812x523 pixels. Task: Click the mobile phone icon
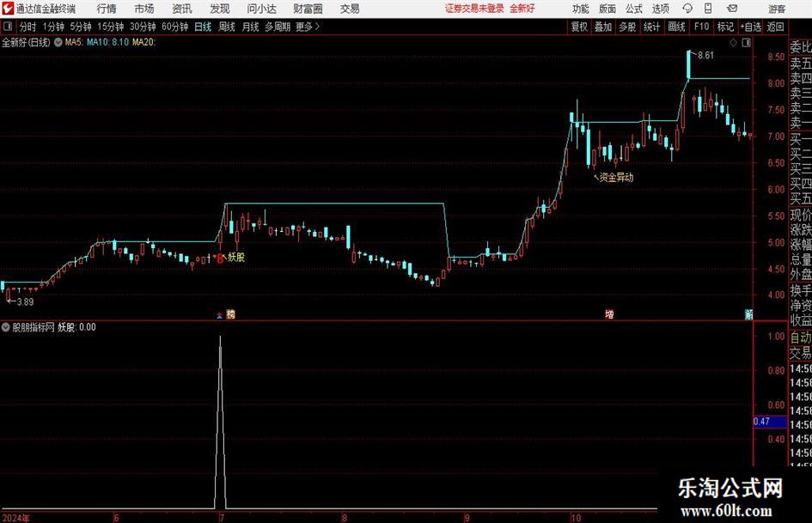click(708, 9)
